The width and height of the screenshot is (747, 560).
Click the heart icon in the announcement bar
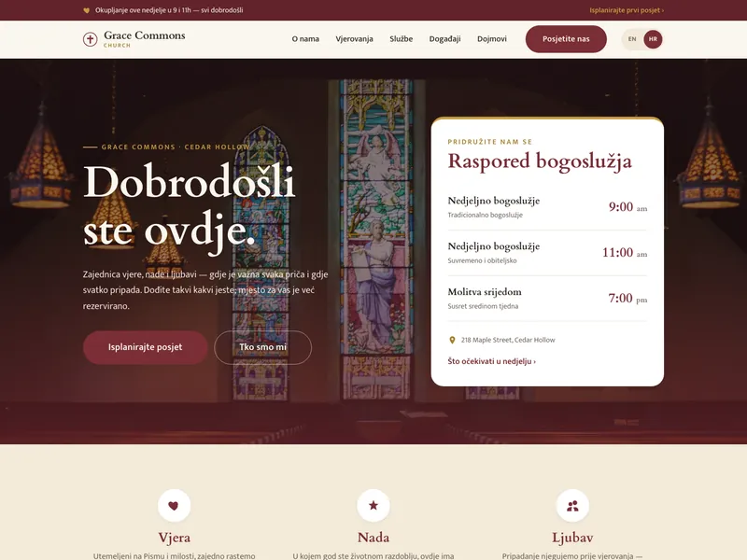86,10
